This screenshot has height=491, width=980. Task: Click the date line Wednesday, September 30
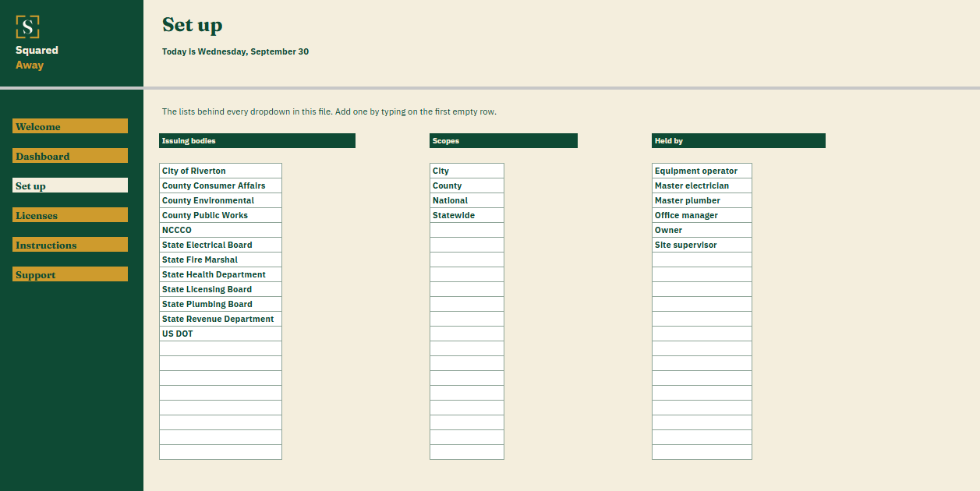point(235,51)
